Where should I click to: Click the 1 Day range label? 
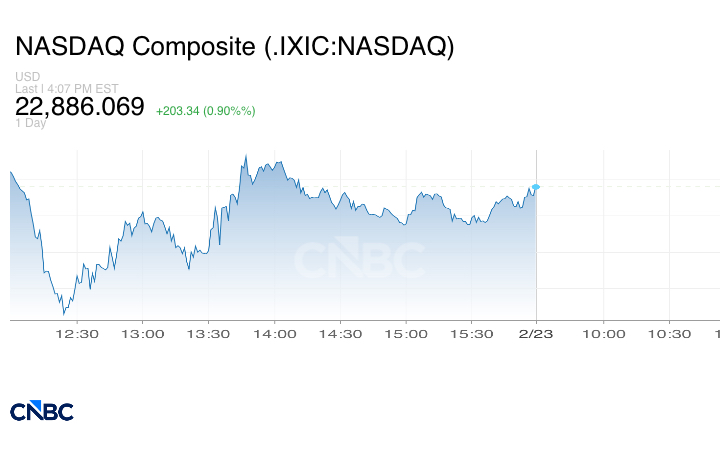click(x=30, y=123)
